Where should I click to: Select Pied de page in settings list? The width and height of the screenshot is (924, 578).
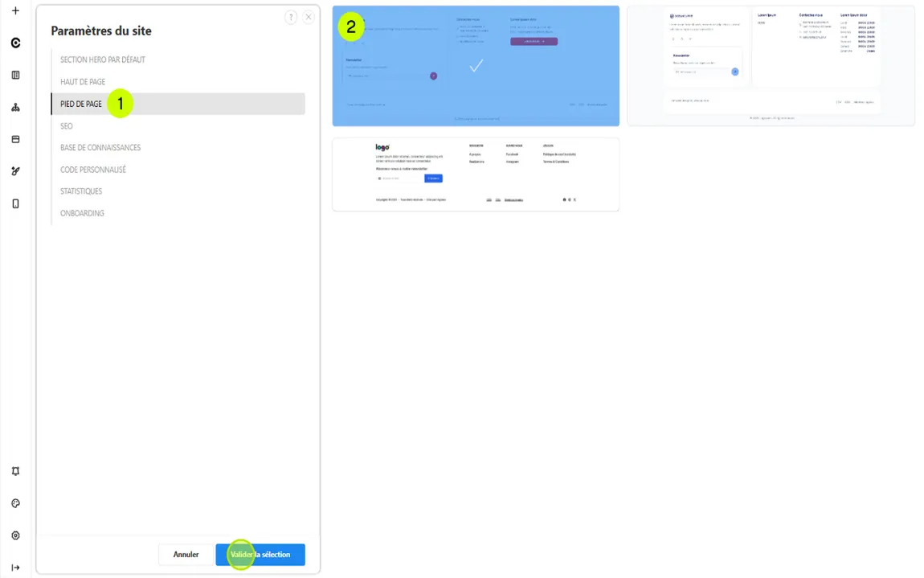81,104
